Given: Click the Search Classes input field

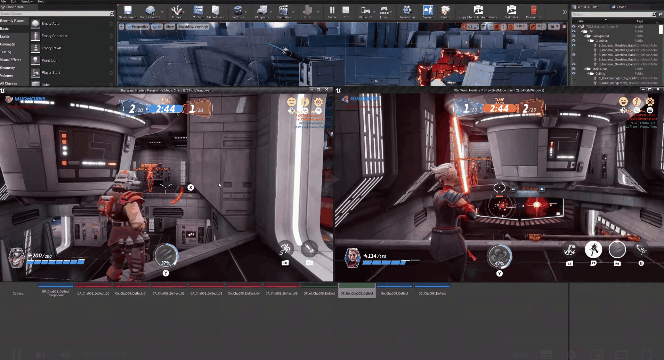Looking at the screenshot, I should [x=55, y=14].
